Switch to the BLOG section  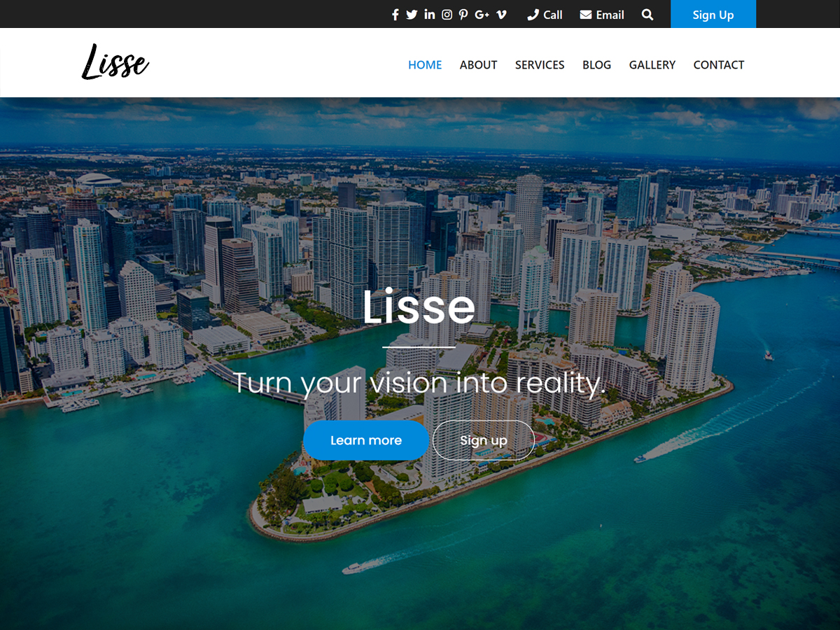[x=596, y=64]
